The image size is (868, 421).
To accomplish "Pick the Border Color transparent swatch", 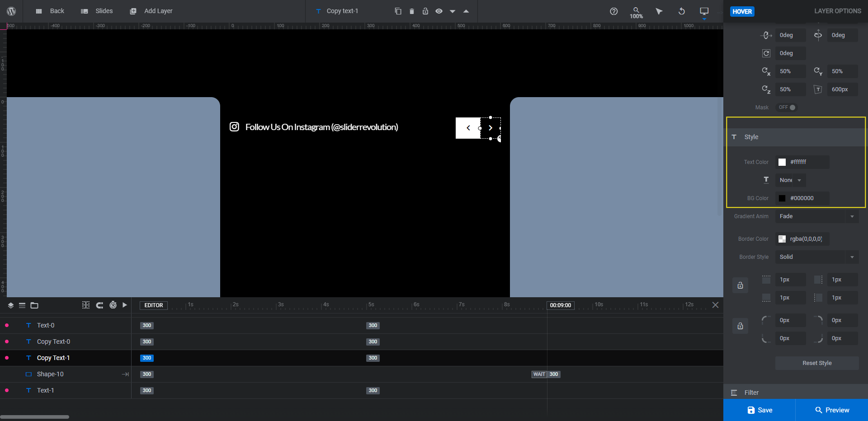I will point(782,239).
